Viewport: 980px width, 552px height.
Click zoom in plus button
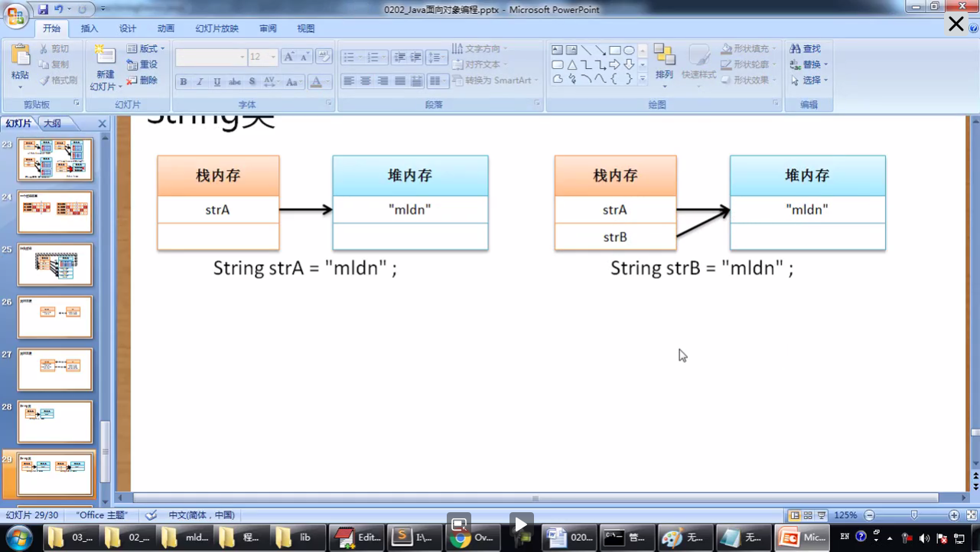coord(954,516)
